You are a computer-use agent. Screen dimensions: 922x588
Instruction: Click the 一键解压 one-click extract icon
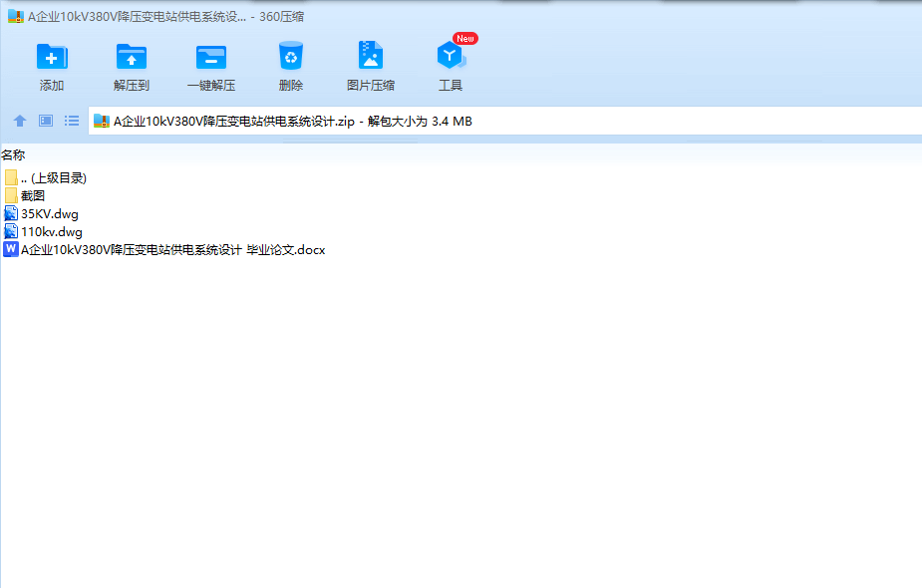point(211,57)
